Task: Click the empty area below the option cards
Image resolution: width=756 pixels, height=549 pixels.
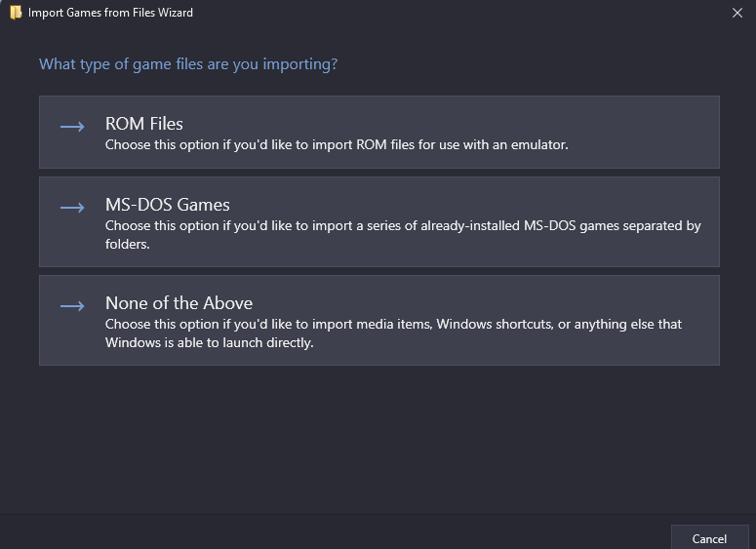Action: point(378,440)
